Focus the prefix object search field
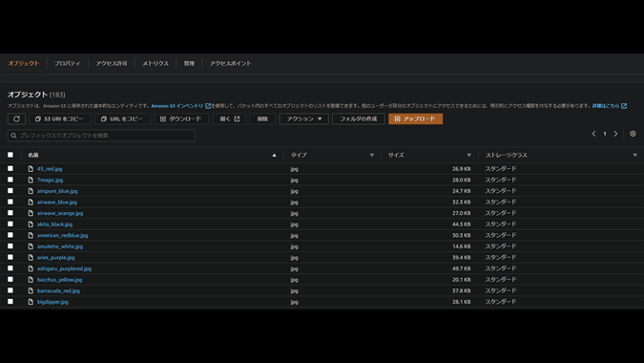 pyautogui.click(x=101, y=136)
